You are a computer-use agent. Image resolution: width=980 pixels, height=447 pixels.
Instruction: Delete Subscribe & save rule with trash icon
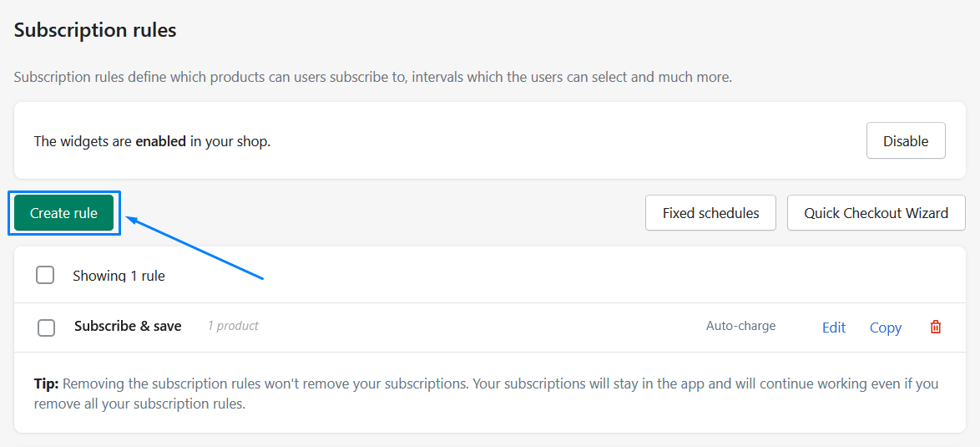coord(936,327)
